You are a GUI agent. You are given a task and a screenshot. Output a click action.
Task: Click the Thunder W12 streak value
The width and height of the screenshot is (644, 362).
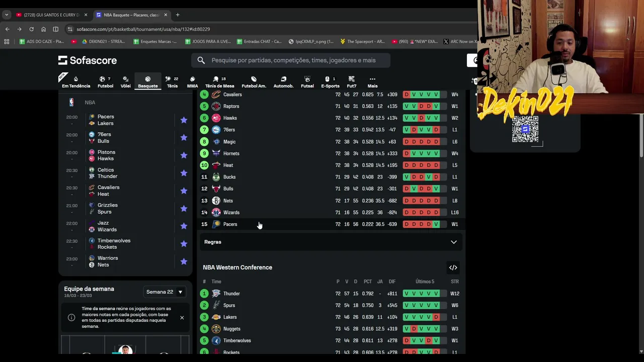455,294
